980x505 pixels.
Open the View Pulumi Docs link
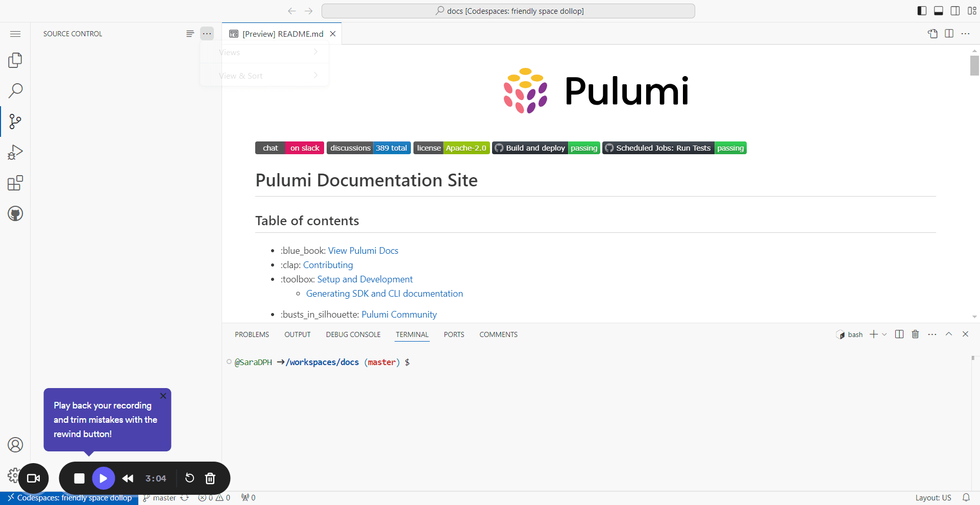(x=363, y=251)
